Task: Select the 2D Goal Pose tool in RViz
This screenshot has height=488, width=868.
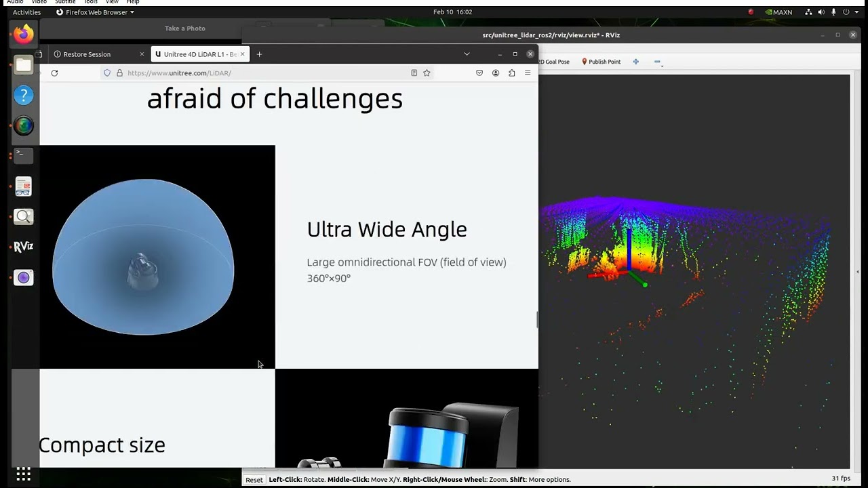Action: point(555,62)
